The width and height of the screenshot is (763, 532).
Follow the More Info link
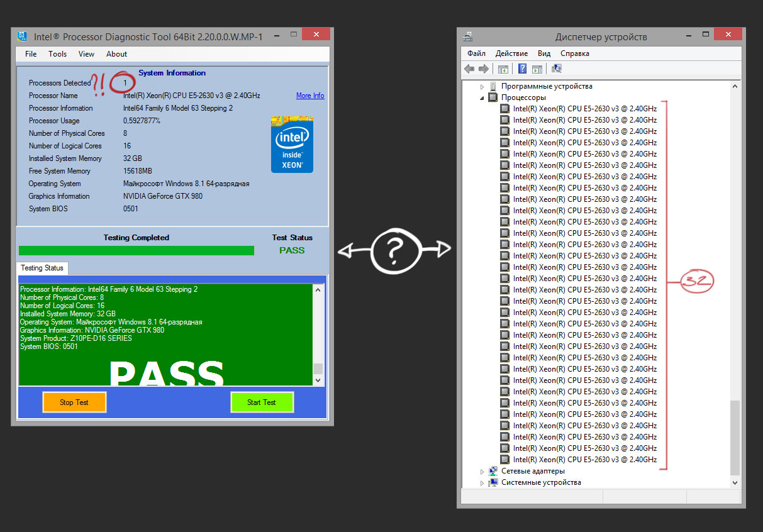(310, 96)
